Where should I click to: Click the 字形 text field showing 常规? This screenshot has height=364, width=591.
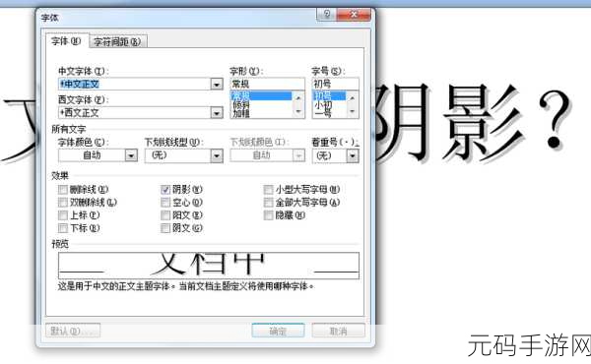(267, 84)
